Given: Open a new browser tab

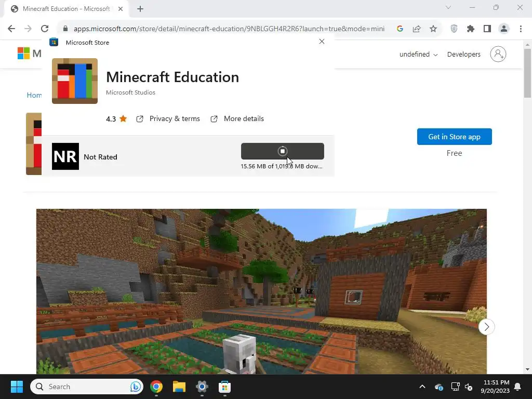Looking at the screenshot, I should click(x=140, y=9).
